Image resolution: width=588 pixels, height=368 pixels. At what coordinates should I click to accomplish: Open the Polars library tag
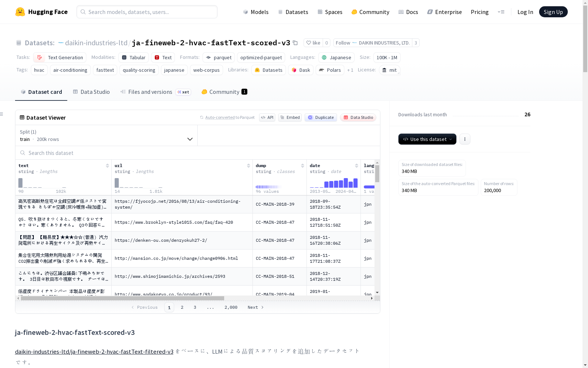tap(330, 70)
